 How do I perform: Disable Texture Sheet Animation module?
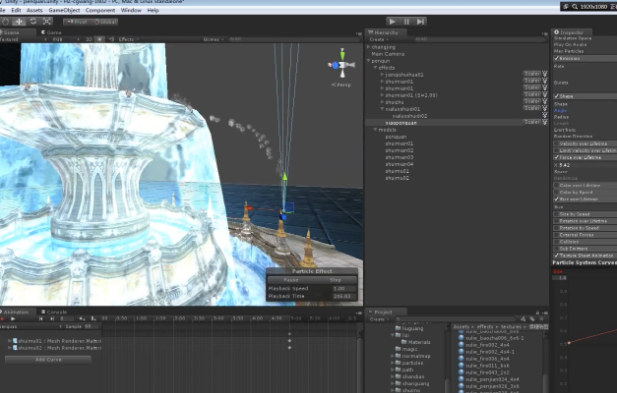point(556,255)
